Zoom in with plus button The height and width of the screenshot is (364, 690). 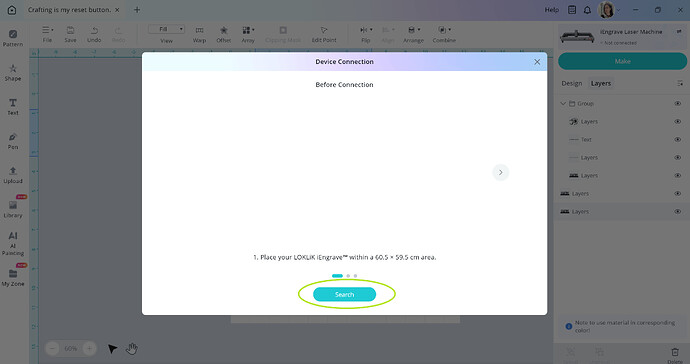pyautogui.click(x=89, y=349)
